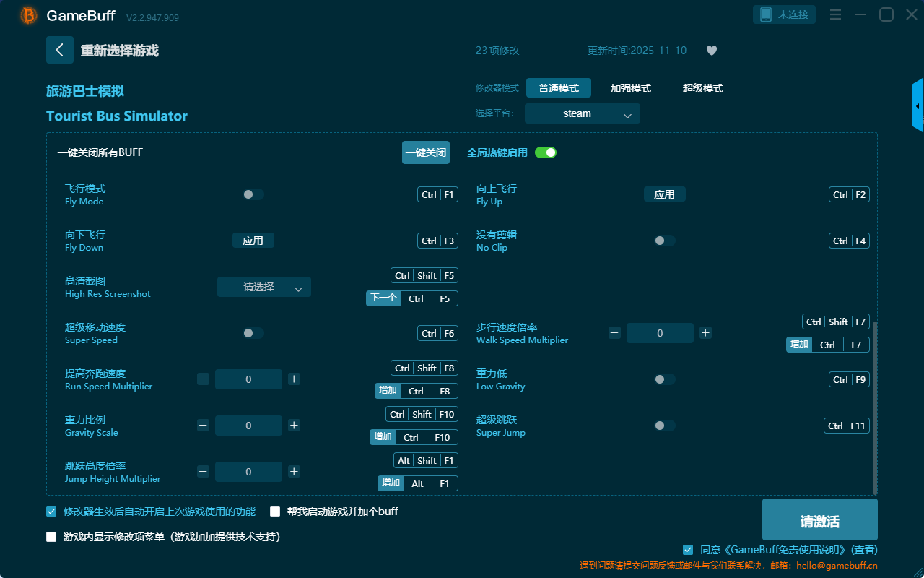Screen dimensions: 924x578
Task: Expand the blue side panel arrow
Action: 918,106
